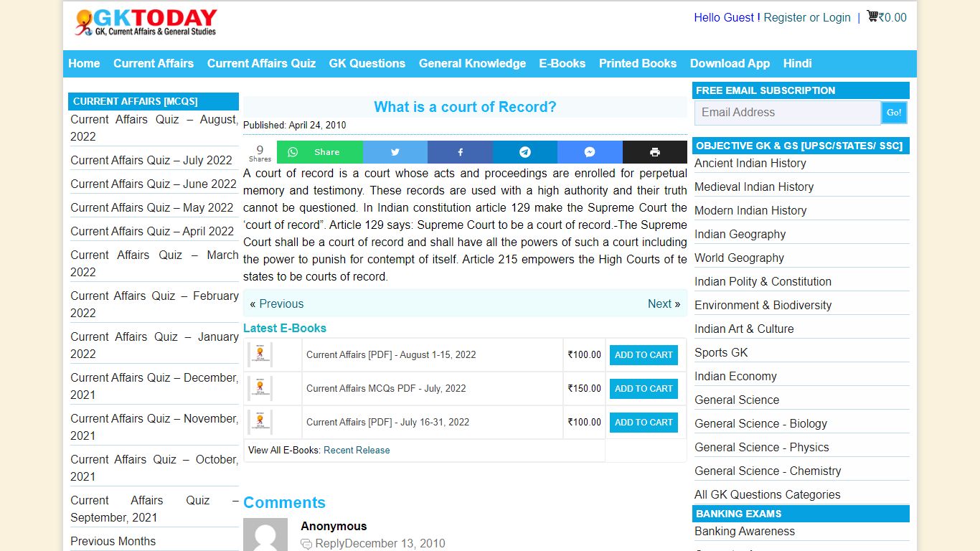Open General Science - Chemistry category
The height and width of the screenshot is (551, 980).
768,471
